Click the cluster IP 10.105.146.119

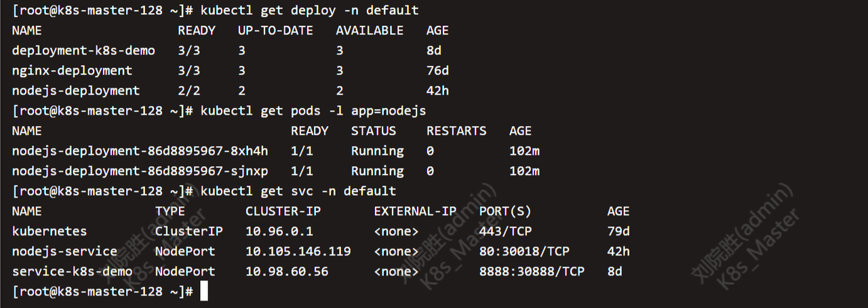click(x=298, y=251)
